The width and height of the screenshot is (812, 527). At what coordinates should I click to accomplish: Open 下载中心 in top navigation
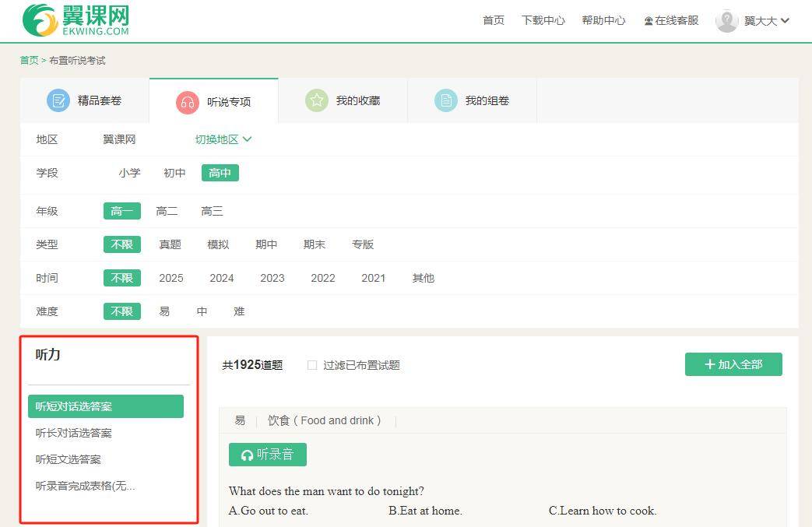tap(543, 20)
